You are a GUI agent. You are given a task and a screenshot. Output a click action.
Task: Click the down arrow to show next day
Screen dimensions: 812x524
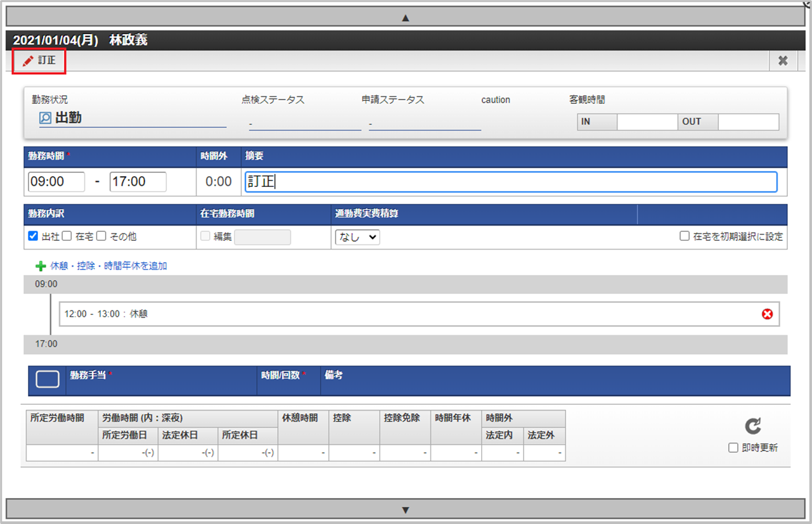[405, 509]
